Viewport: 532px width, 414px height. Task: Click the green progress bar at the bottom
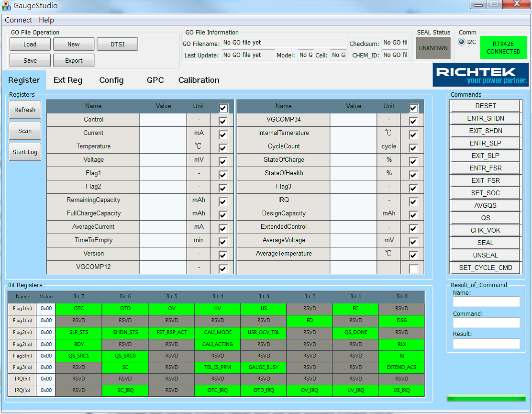point(486,397)
